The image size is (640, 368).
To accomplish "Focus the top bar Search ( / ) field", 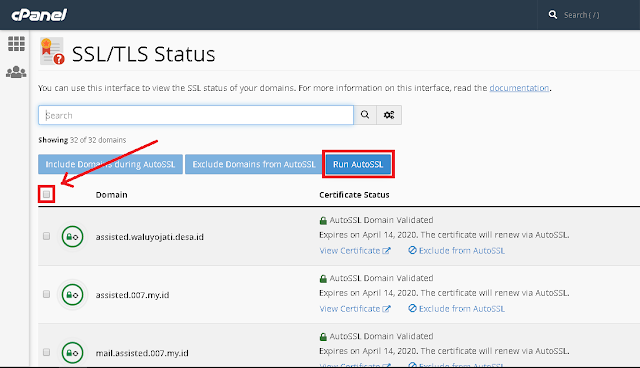I will [581, 15].
